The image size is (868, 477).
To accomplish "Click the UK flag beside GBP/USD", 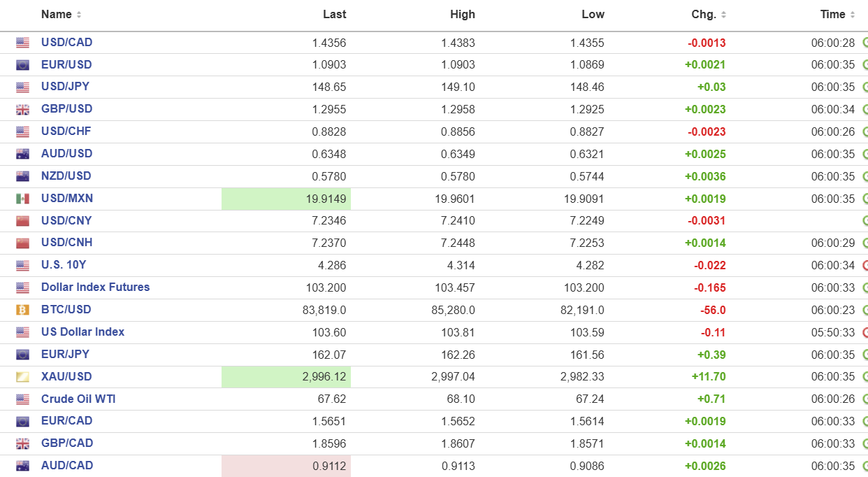I will [23, 109].
